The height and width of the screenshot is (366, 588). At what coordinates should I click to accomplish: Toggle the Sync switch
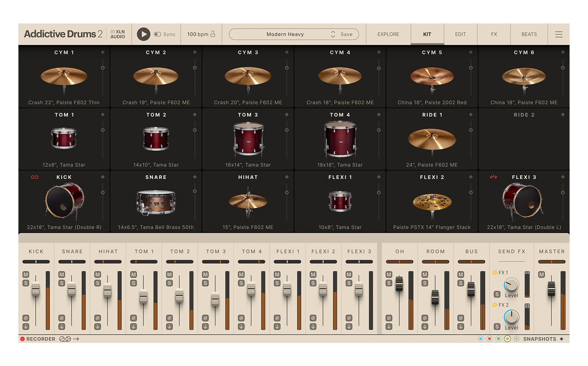coord(157,34)
